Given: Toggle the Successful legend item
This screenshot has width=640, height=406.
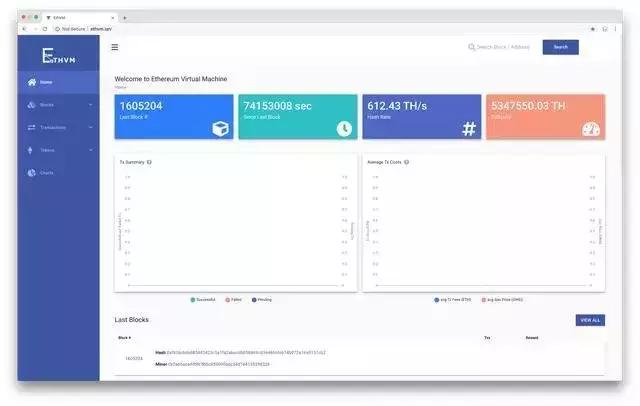Looking at the screenshot, I should pyautogui.click(x=203, y=300).
